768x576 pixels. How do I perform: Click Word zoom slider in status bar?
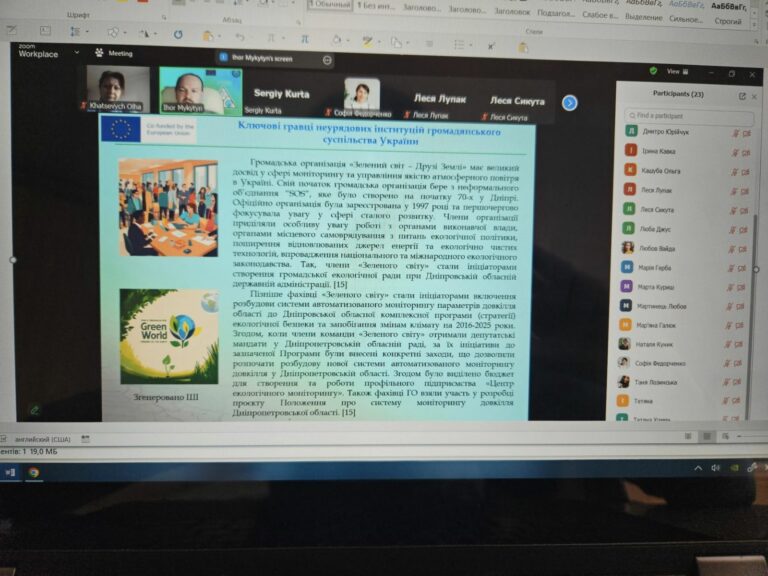pyautogui.click(x=752, y=436)
